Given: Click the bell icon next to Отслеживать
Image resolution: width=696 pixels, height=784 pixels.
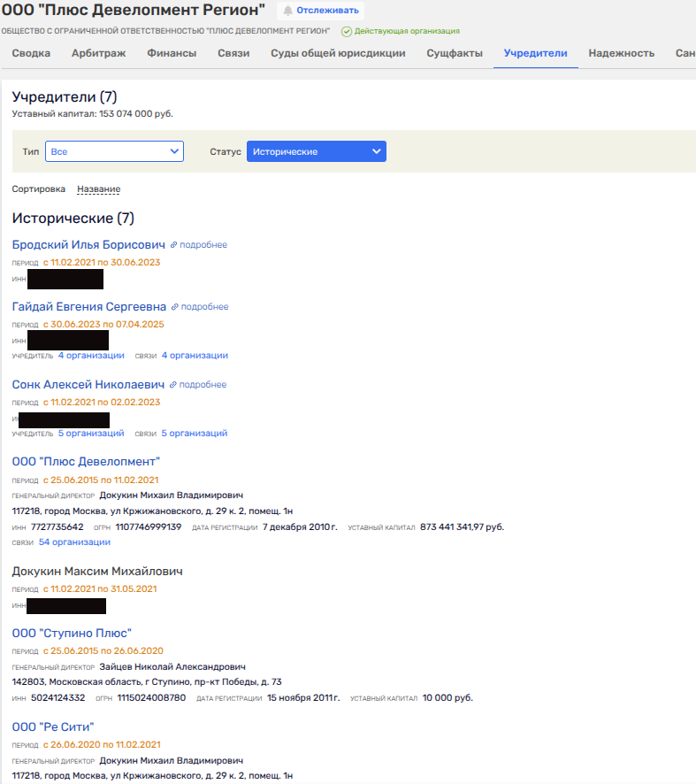Looking at the screenshot, I should coord(287,11).
